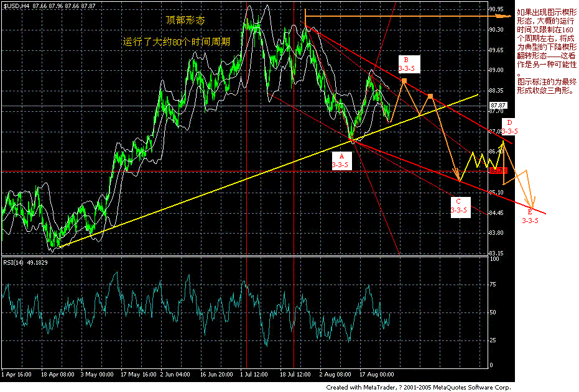Click the red Chinese annotation starting '如果出现图示楔形'

547,42
